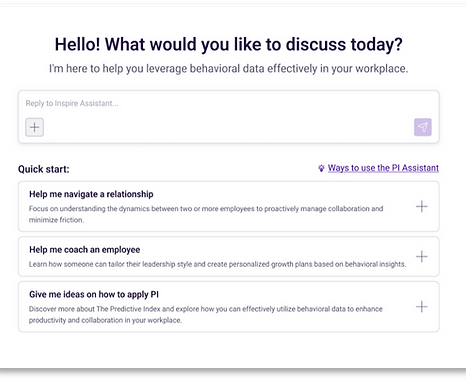Image resolution: width=466 pixels, height=380 pixels.
Task: Click the coach an employee description text
Action: pos(217,264)
